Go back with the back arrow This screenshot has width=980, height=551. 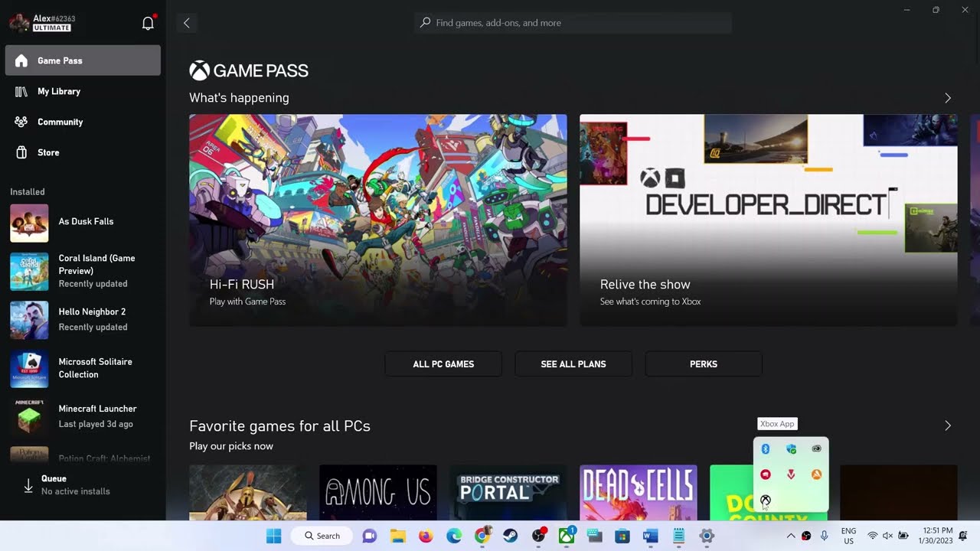tap(186, 23)
